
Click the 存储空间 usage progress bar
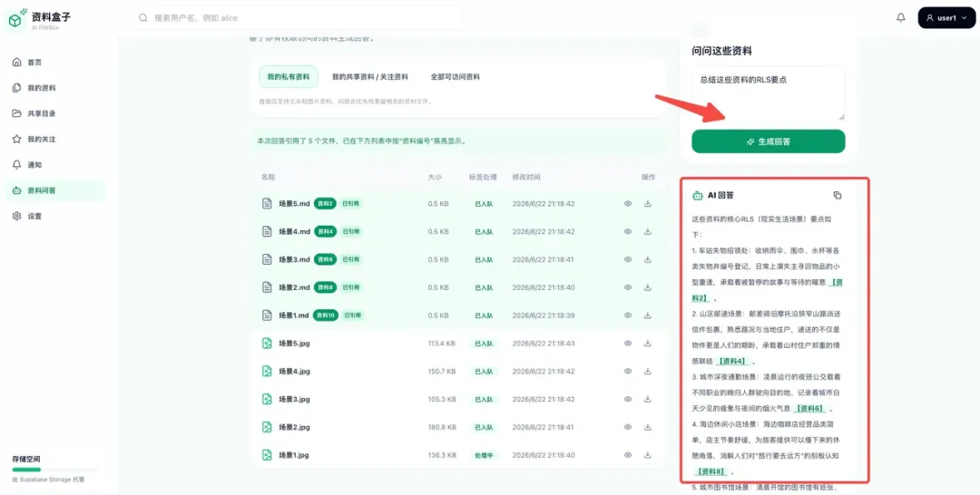(x=55, y=470)
